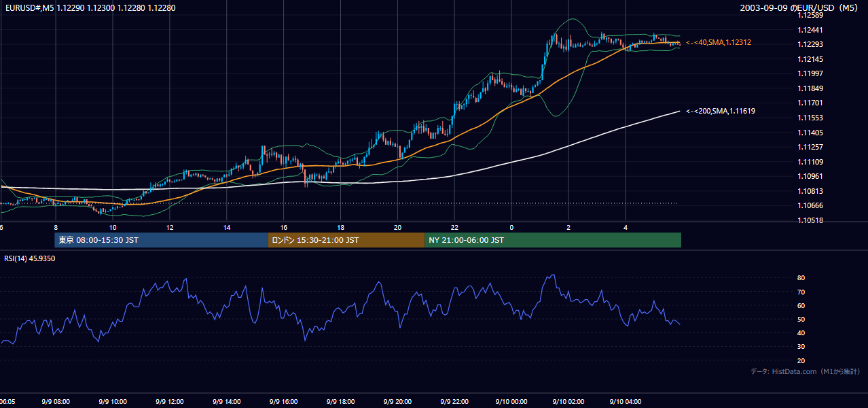
Task: Click the RSI 40 level label
Action: (801, 333)
